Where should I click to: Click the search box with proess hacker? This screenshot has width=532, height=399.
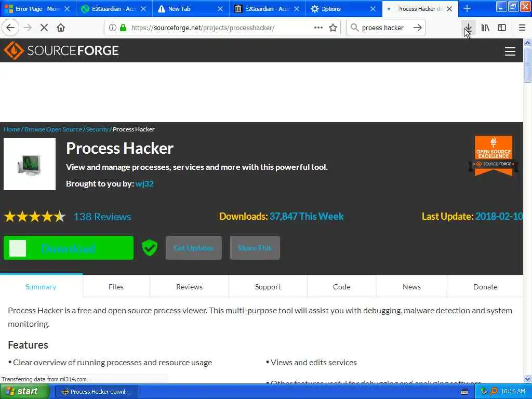click(x=385, y=28)
